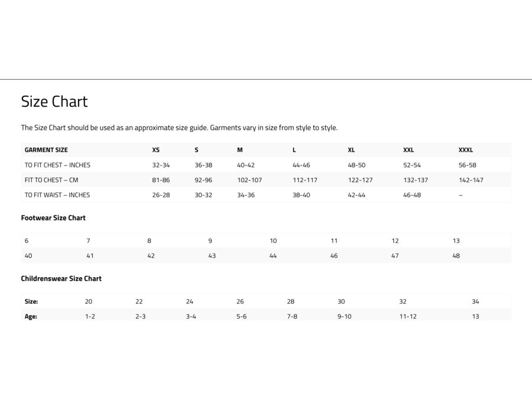Select the 112-117 chest cm cell
The image size is (532, 399).
(x=305, y=180)
